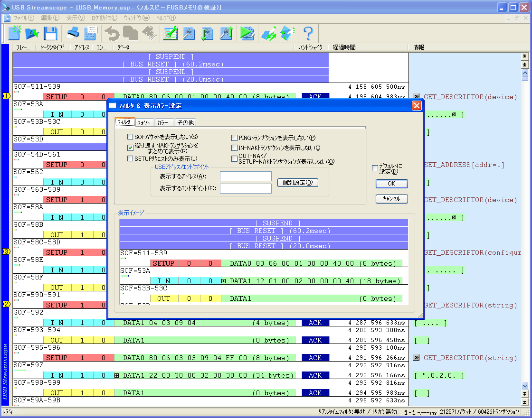
Task: Click icon beside last GET_DESCRIPTOR(string) row
Action: tap(417, 358)
